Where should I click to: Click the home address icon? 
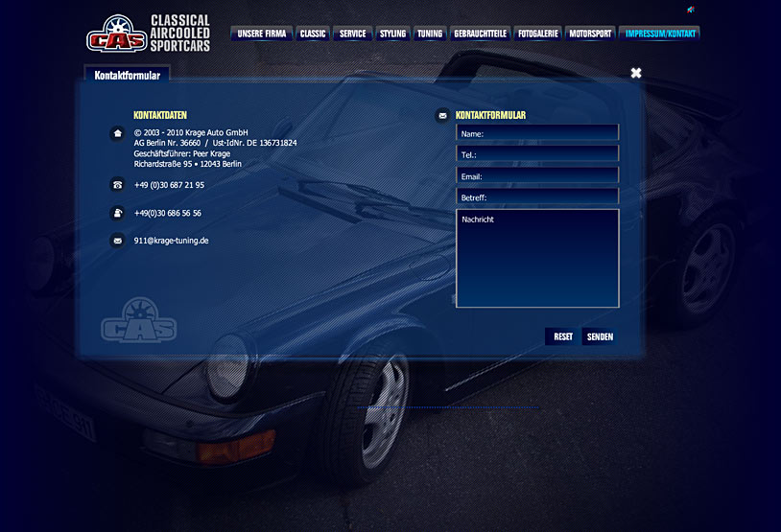(117, 133)
